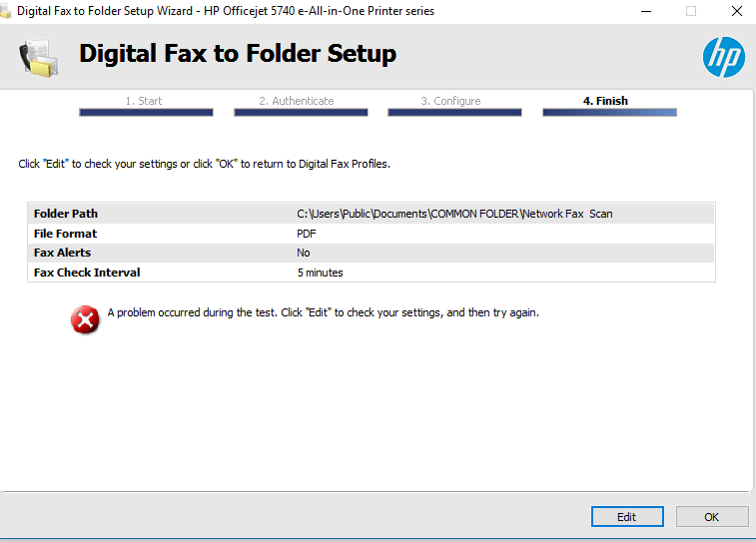Click progress bar under 2. Authenticate
Image resolution: width=756 pixels, height=542 pixels.
301,112
